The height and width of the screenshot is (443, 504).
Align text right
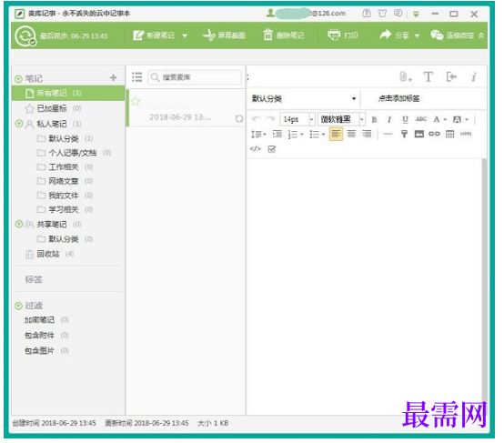tap(367, 134)
